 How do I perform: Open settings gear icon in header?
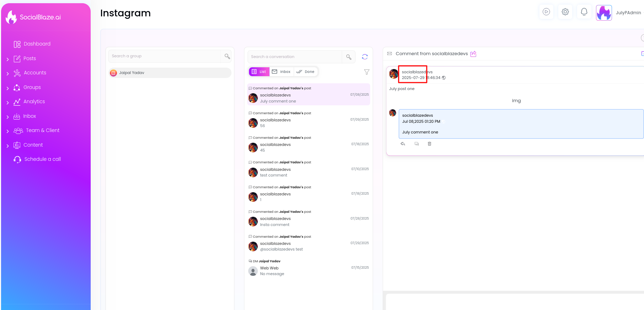[565, 12]
